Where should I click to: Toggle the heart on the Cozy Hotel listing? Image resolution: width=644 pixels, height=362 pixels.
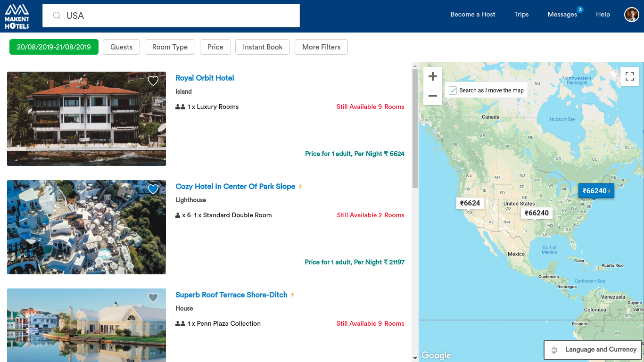pos(153,189)
